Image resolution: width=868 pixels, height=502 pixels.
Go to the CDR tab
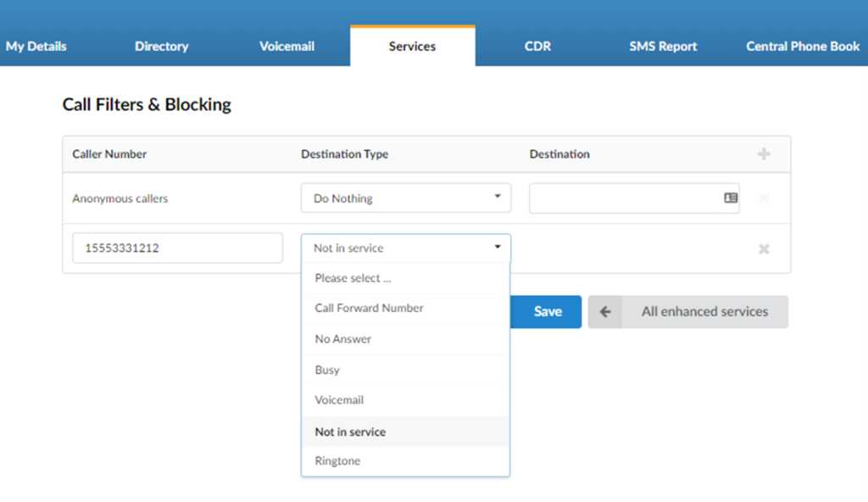537,46
